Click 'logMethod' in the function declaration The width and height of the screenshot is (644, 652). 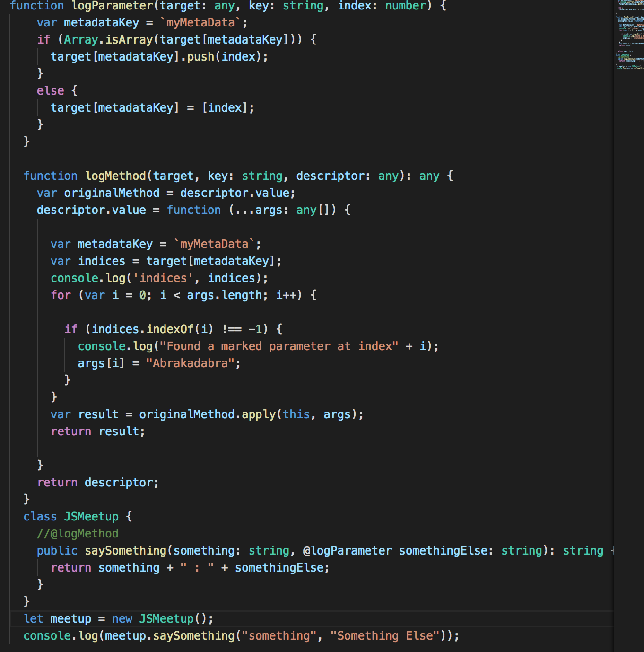pos(116,176)
